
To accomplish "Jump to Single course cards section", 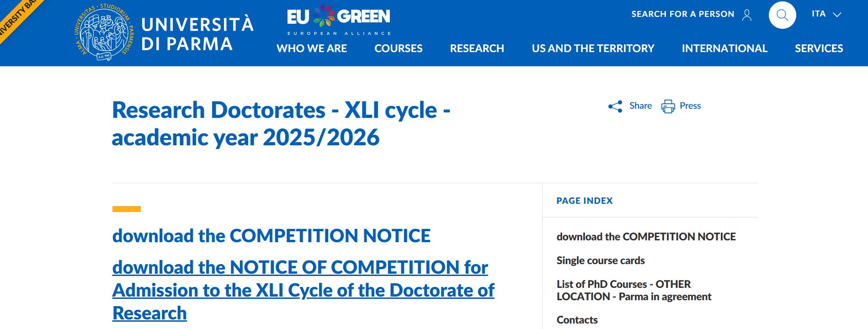I will coord(601,260).
